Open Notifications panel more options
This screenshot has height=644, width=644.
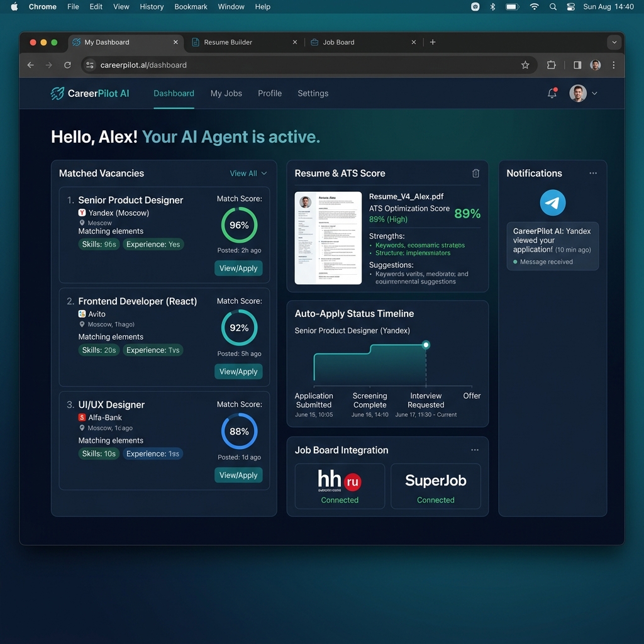coord(593,173)
